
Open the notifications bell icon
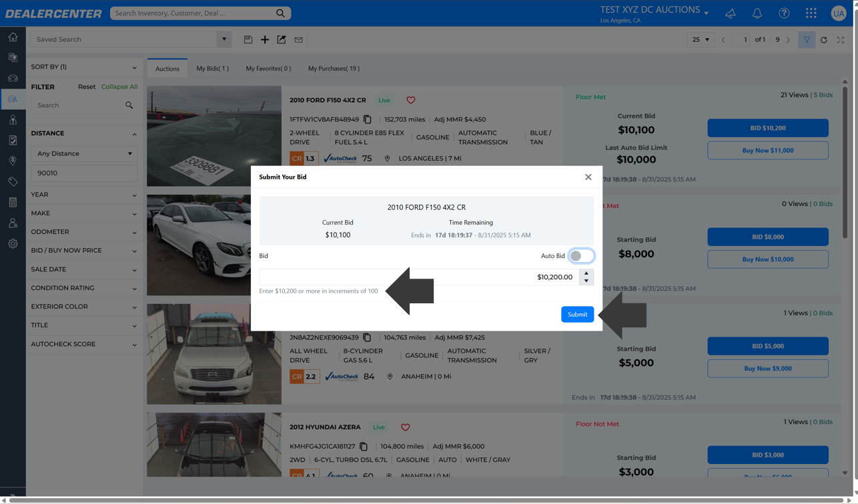click(x=757, y=13)
